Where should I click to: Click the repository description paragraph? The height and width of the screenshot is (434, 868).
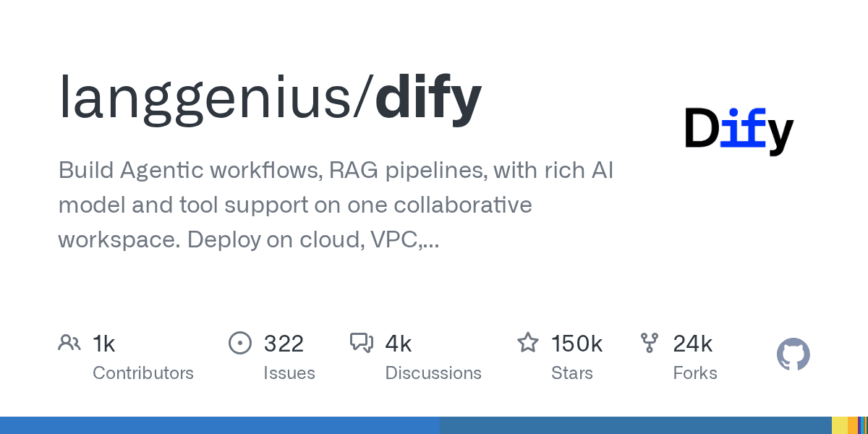click(x=336, y=205)
